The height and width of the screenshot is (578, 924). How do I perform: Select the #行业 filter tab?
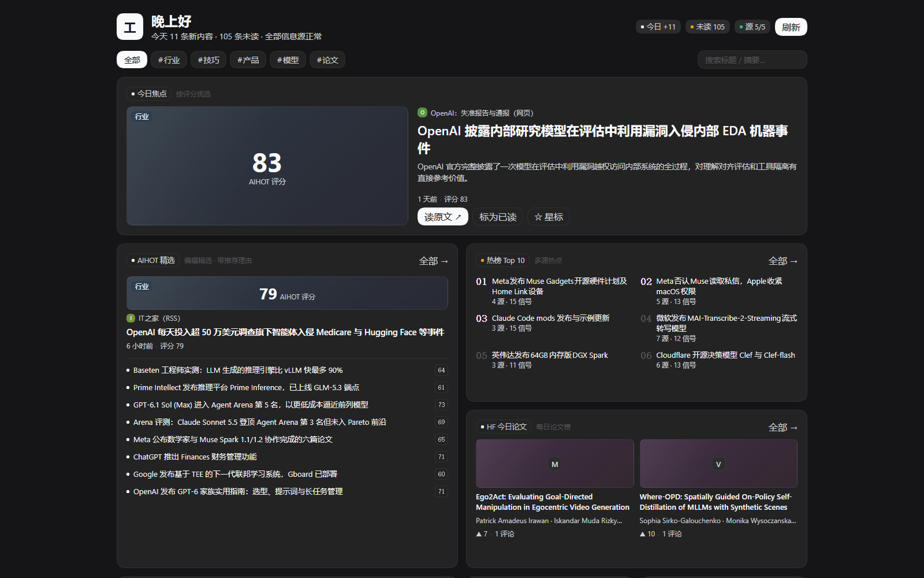[169, 60]
